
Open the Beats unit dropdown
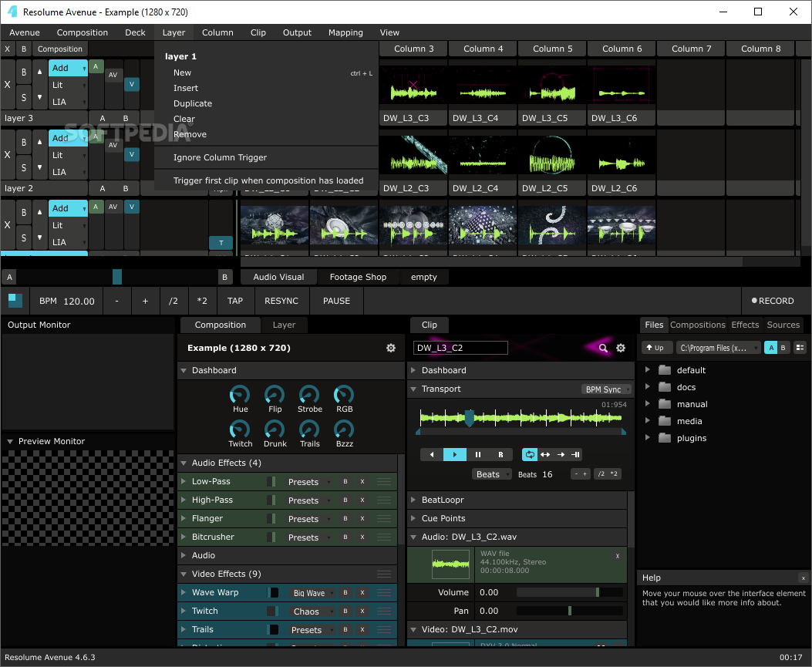(491, 474)
